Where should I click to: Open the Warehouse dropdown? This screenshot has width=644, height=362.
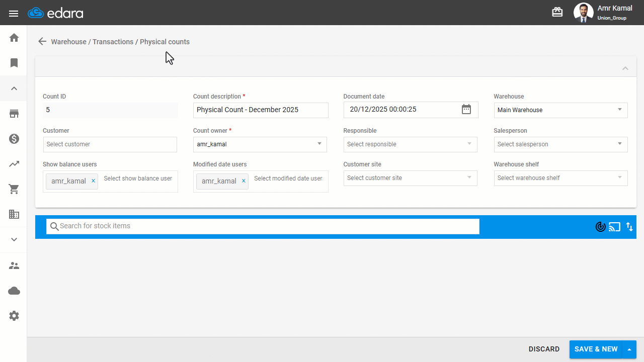click(561, 110)
